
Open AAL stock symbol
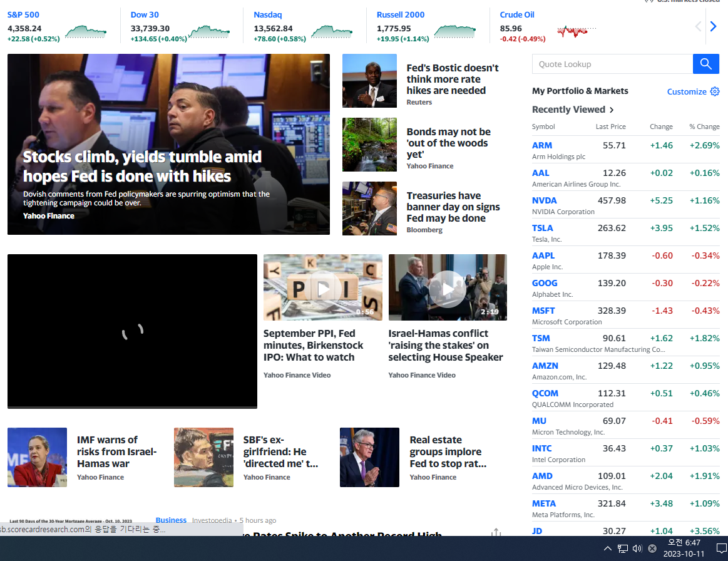(x=540, y=173)
